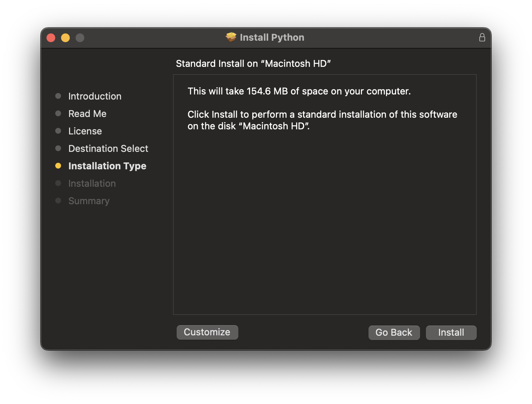532x404 pixels.
Task: Minimize the Install Python window
Action: pos(65,38)
